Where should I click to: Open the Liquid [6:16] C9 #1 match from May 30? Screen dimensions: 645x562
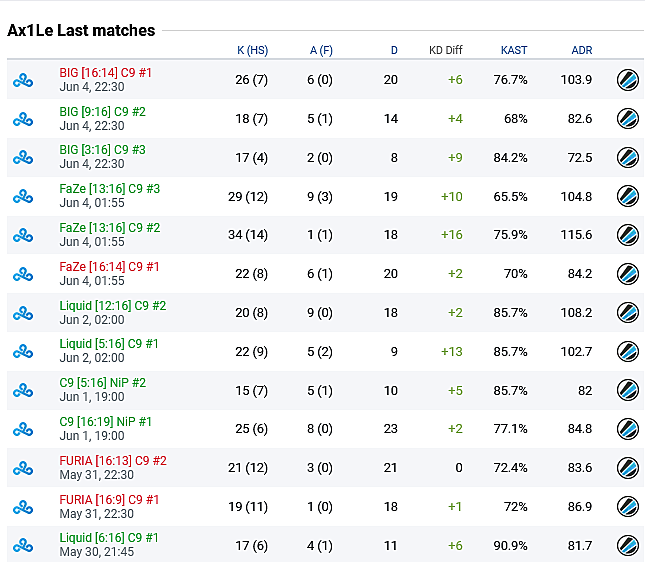coord(109,538)
